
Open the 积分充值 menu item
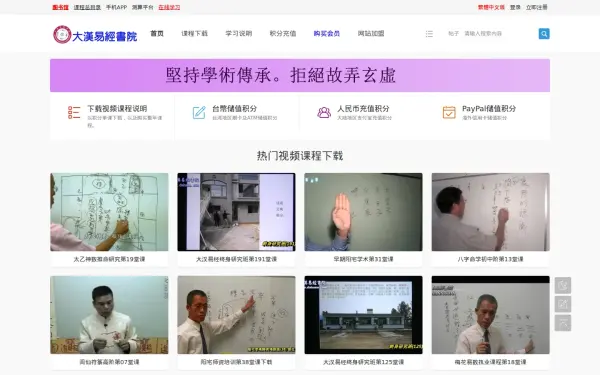[x=283, y=34]
